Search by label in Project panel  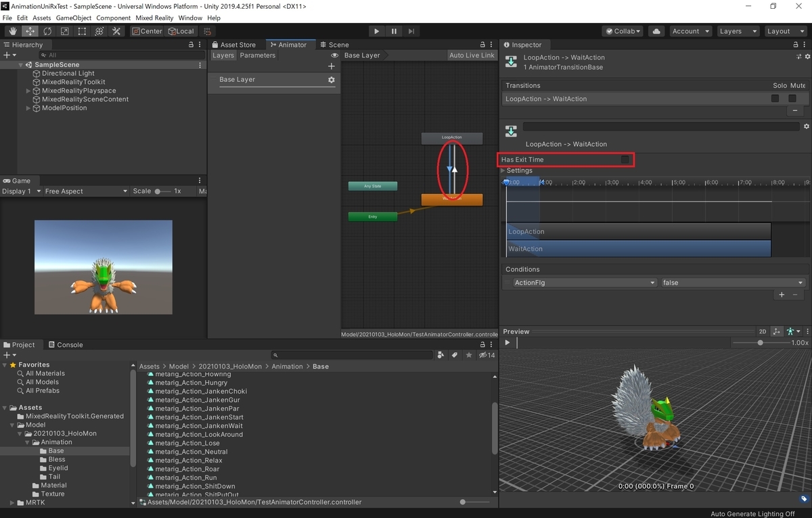point(455,354)
